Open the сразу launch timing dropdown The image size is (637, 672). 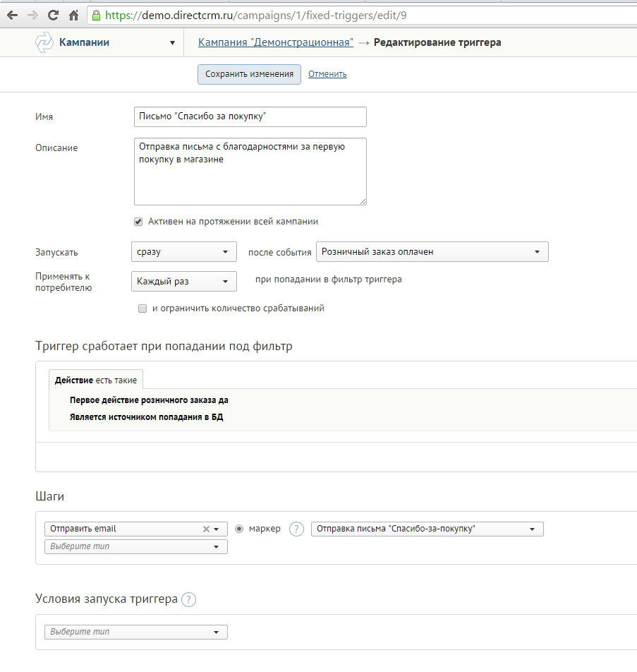pos(184,252)
